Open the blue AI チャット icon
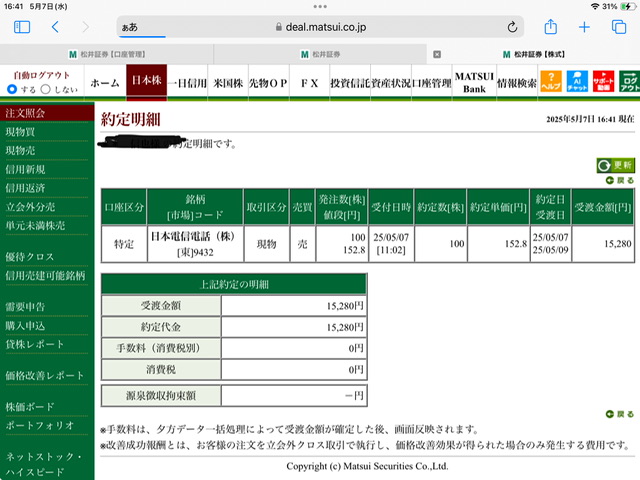 pyautogui.click(x=577, y=81)
